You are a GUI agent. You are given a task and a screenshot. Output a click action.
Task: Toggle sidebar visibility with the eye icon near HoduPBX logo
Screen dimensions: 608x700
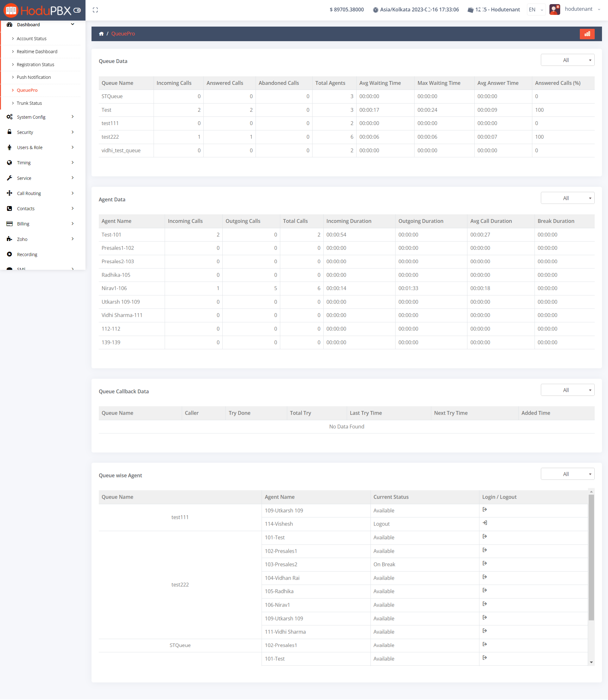click(x=77, y=10)
